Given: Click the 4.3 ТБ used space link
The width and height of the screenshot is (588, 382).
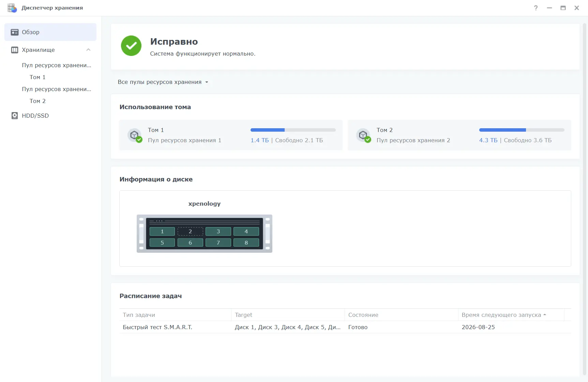Looking at the screenshot, I should (x=488, y=140).
